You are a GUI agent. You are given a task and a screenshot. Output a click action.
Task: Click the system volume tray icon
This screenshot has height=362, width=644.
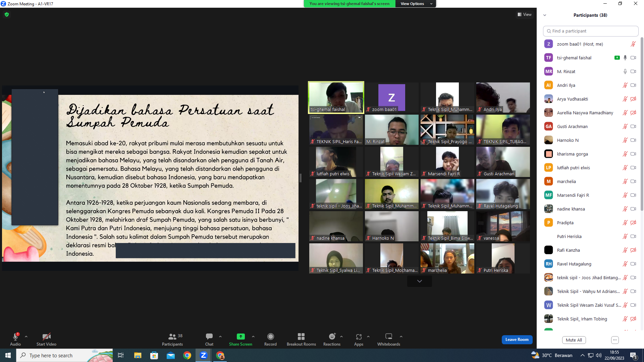pos(598,355)
